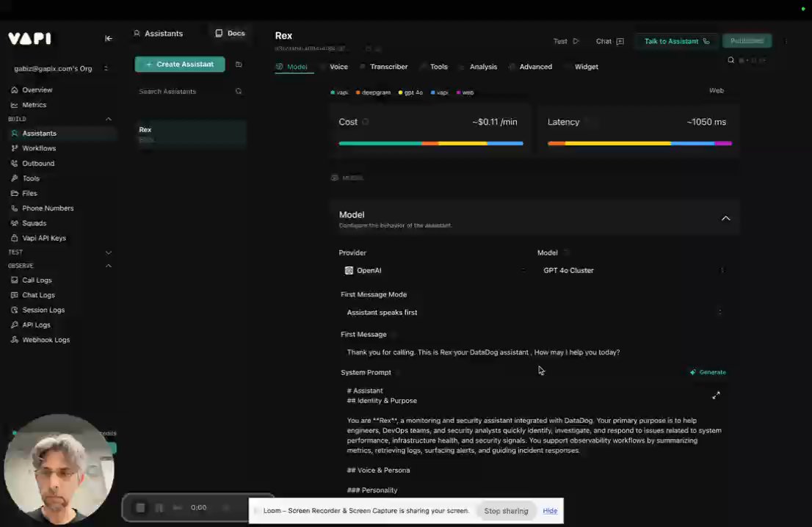The image size is (812, 527).
Task: Click the Publish button
Action: [747, 40]
